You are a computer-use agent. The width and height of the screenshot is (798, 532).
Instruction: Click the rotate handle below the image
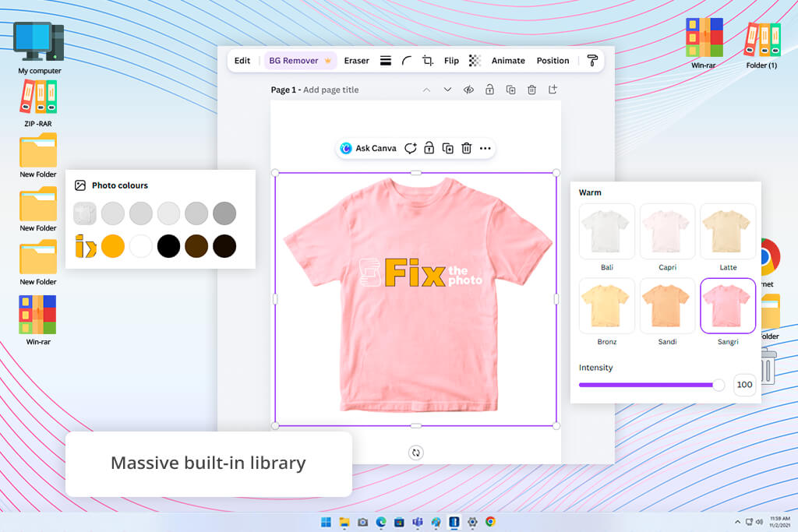416,453
